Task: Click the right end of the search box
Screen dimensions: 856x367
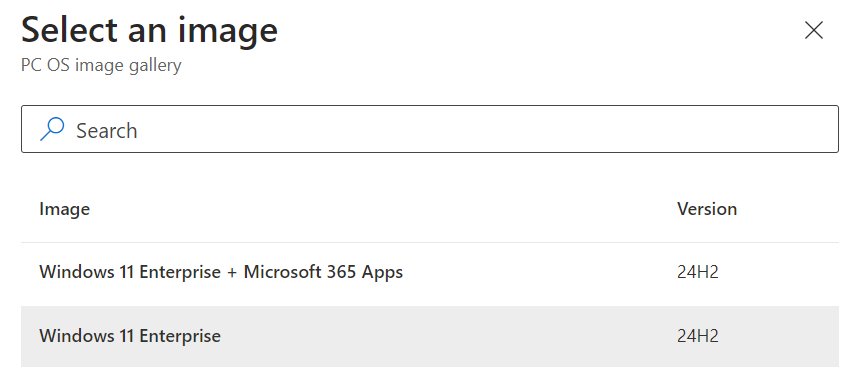Action: click(x=819, y=129)
